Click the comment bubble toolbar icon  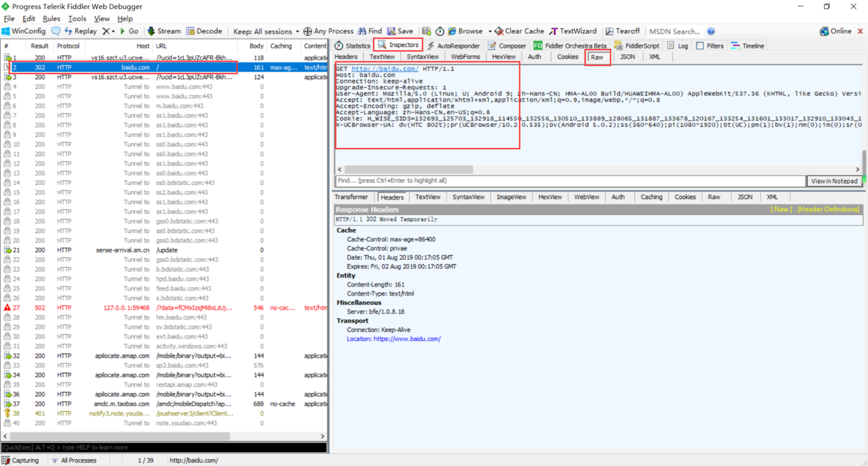pyautogui.click(x=56, y=32)
